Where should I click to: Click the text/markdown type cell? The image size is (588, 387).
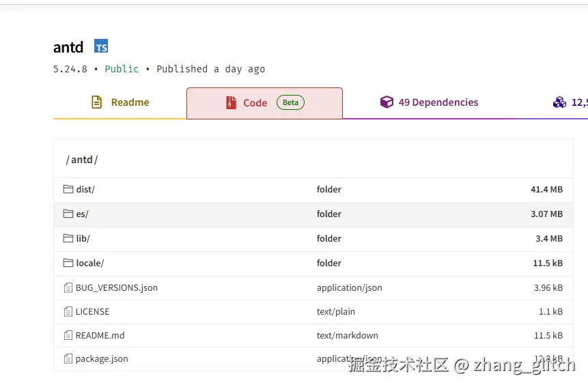click(x=347, y=335)
